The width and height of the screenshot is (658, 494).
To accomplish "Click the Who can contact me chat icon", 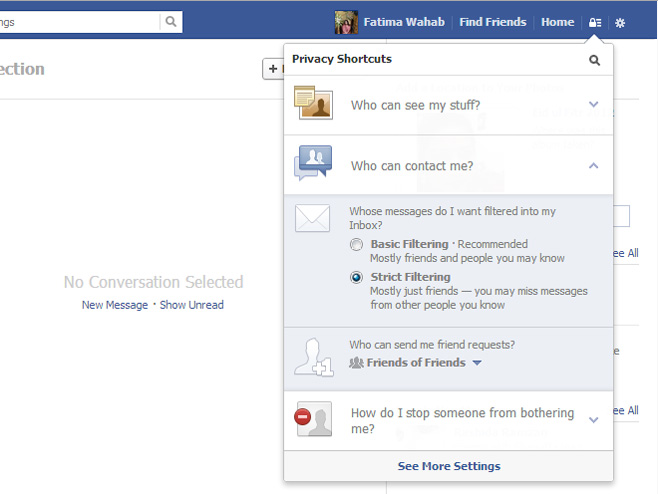I will click(313, 163).
